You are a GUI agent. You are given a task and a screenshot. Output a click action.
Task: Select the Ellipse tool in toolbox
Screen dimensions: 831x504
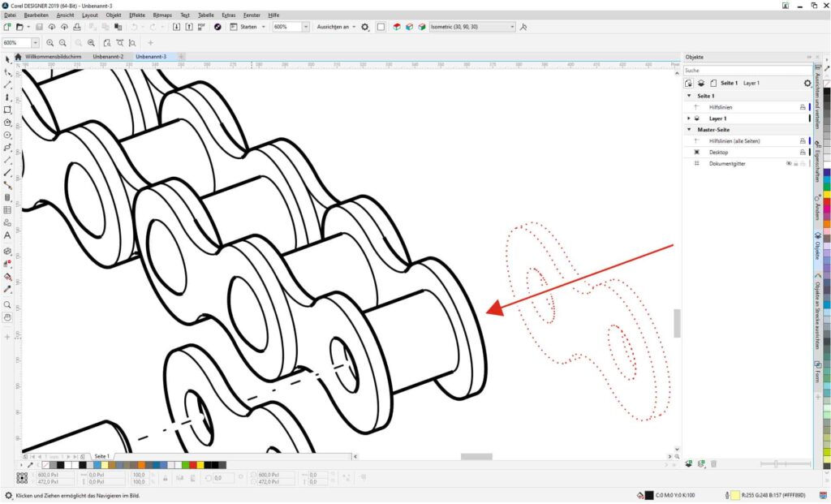pyautogui.click(x=7, y=136)
